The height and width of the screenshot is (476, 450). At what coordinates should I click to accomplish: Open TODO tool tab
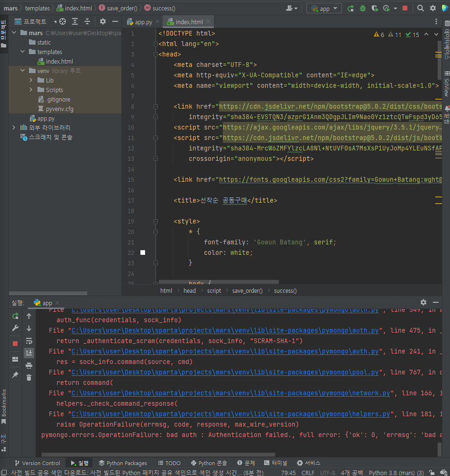[x=169, y=463]
